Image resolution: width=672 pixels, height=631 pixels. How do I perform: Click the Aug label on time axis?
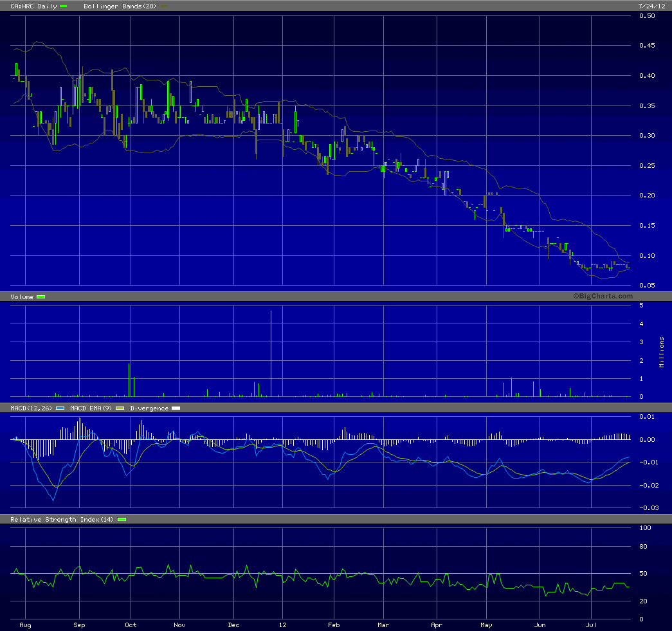pos(25,625)
